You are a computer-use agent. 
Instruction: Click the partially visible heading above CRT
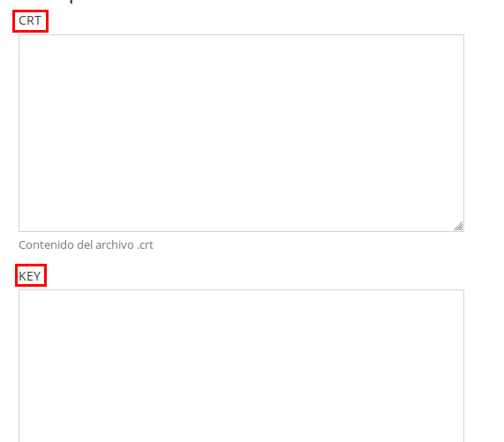click(x=71, y=1)
